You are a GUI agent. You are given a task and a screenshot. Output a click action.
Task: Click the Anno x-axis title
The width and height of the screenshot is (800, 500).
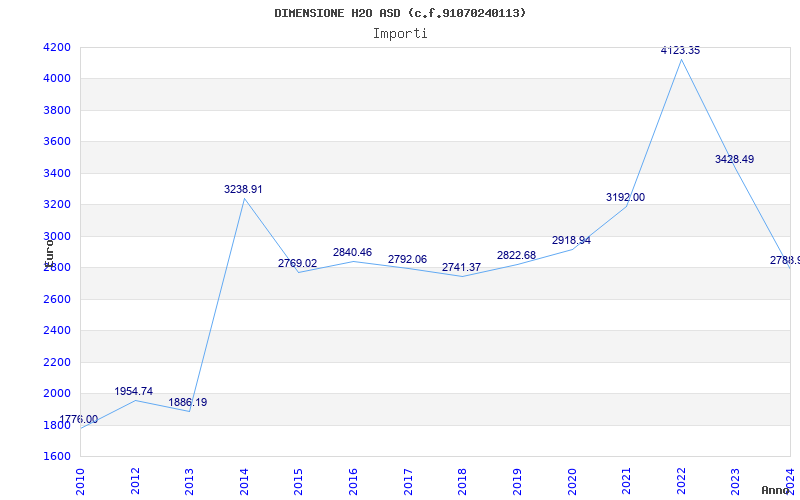(x=775, y=490)
